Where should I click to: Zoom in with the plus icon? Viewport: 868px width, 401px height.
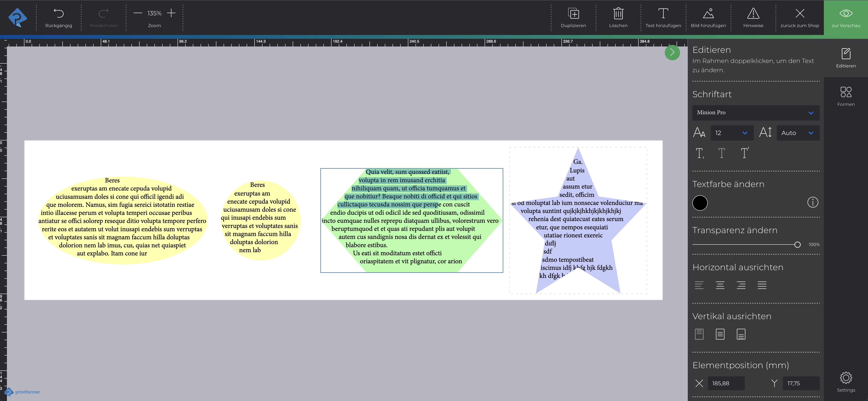[171, 13]
